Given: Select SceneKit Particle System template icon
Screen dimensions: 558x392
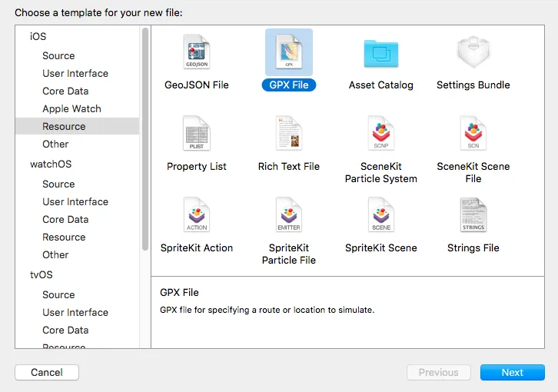Looking at the screenshot, I should click(x=381, y=134).
